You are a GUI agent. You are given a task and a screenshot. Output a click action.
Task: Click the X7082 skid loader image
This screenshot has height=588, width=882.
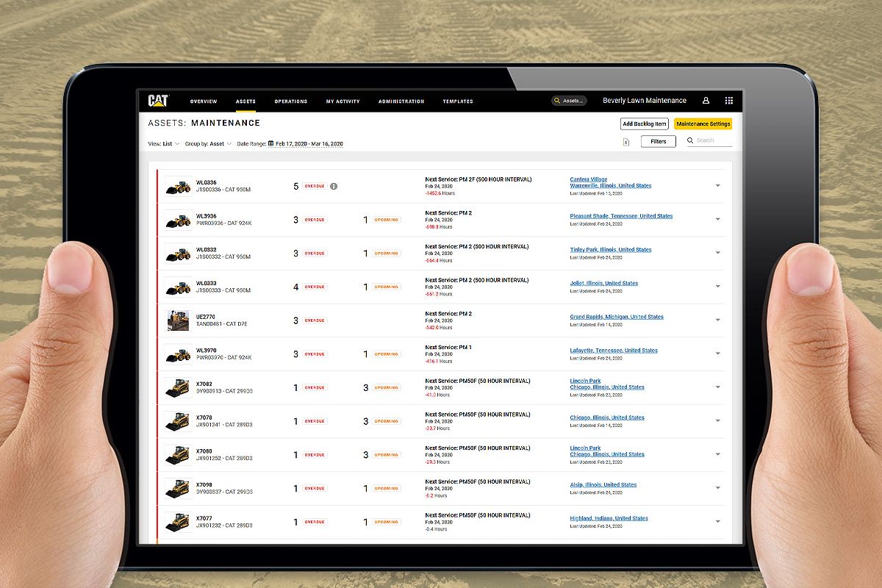click(x=178, y=388)
